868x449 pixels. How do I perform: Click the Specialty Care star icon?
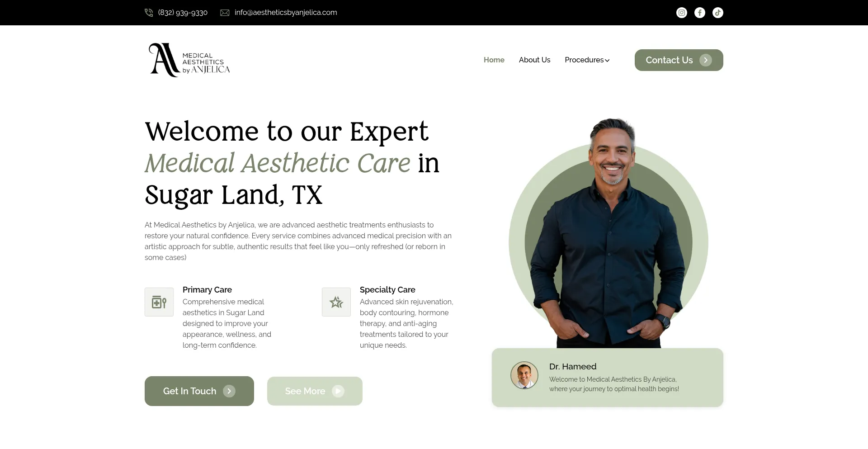tap(336, 302)
